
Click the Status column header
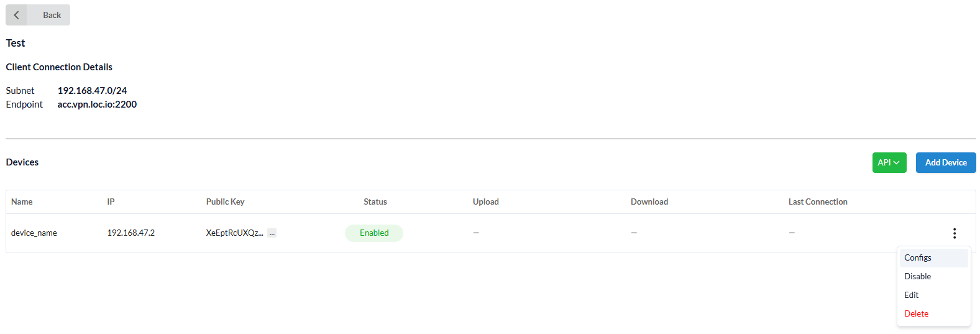375,202
